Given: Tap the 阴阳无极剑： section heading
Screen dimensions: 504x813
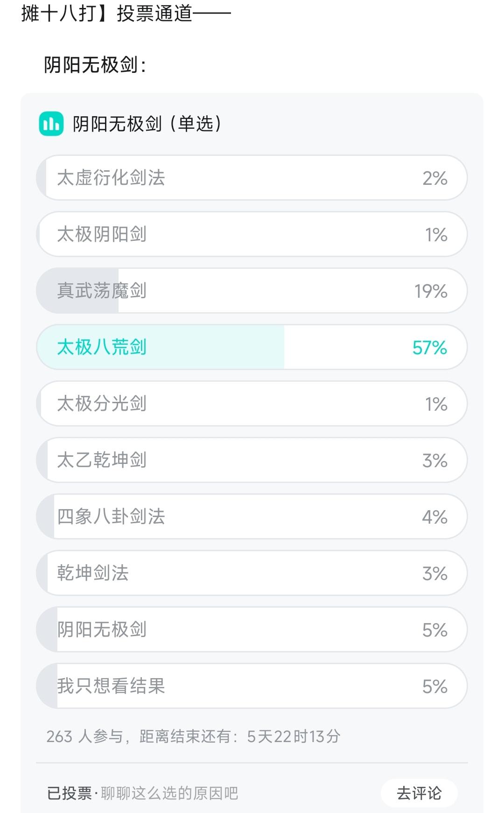Looking at the screenshot, I should point(95,65).
